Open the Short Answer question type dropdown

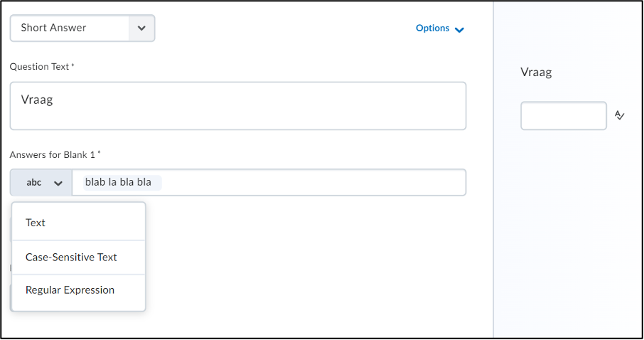click(x=82, y=28)
